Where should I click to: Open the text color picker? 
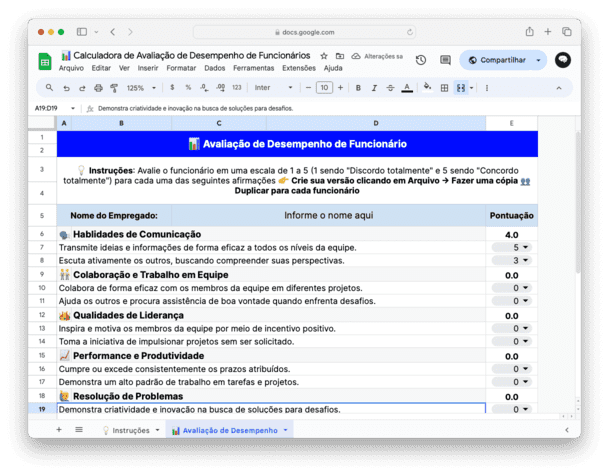407,88
